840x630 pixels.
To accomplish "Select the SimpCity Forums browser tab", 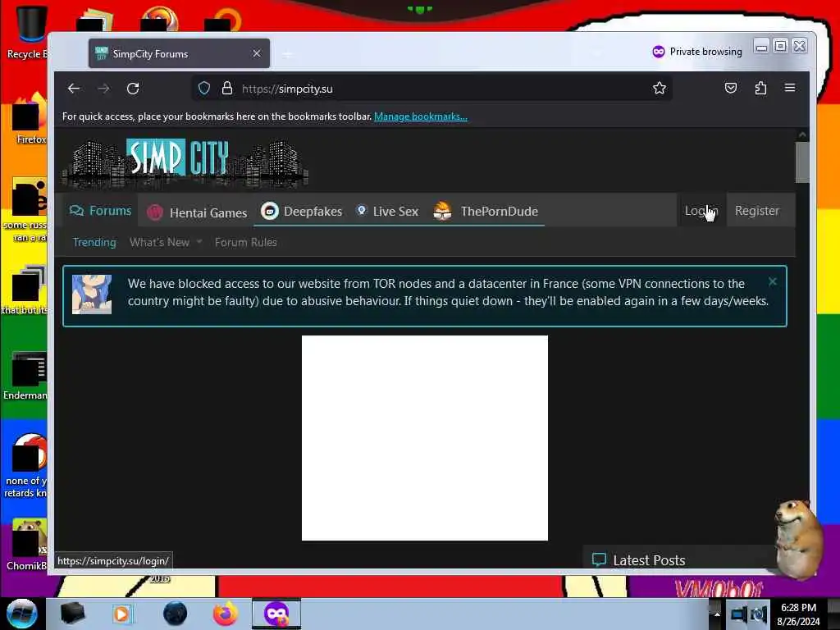I will [x=179, y=53].
